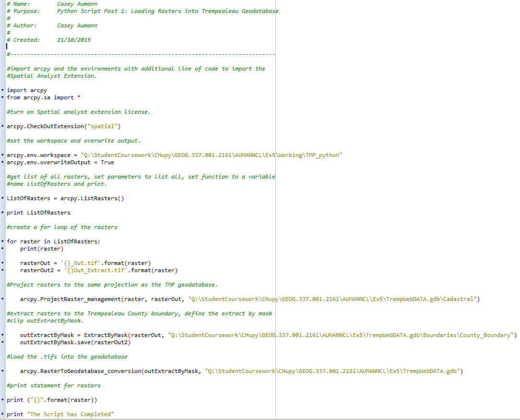520x420 pixels.
Task: Click the '#Spatial Analyst Extension.' comment
Action: (52, 76)
